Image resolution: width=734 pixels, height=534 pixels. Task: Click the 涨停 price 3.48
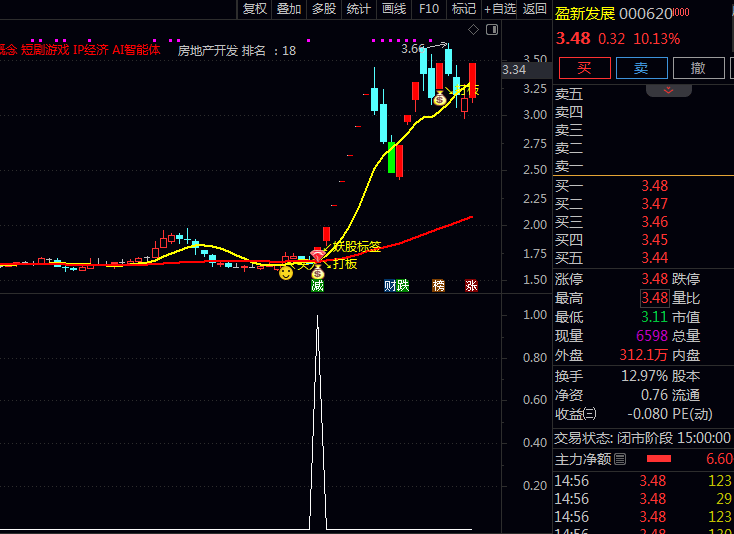[x=654, y=279]
